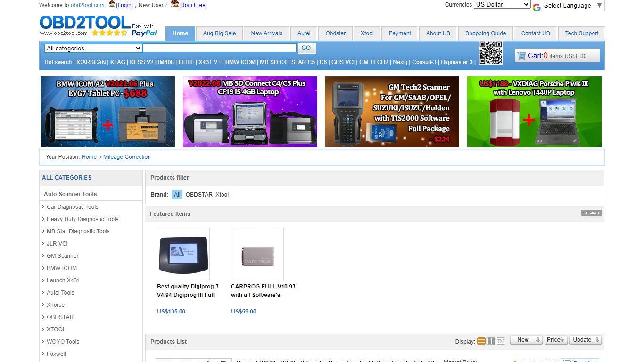Expand Heavy Duty Diagnostic Tools category
644x362 pixels.
click(x=83, y=219)
